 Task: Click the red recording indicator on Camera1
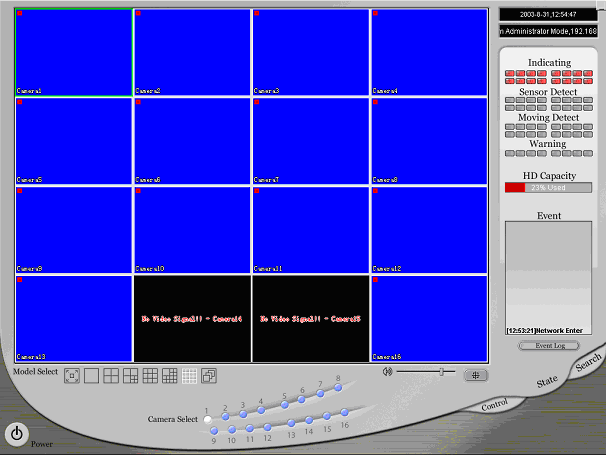(x=20, y=13)
